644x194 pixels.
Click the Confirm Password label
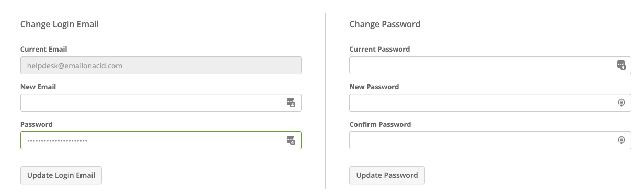(x=380, y=124)
